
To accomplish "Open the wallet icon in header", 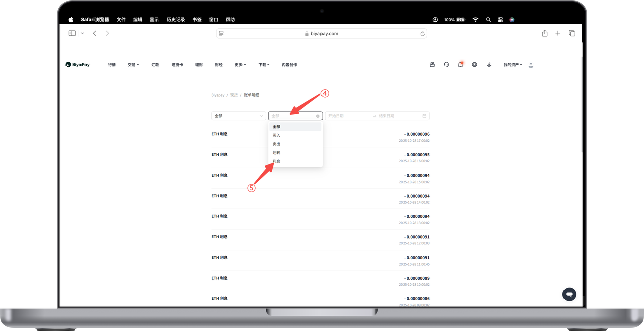I will pyautogui.click(x=432, y=65).
